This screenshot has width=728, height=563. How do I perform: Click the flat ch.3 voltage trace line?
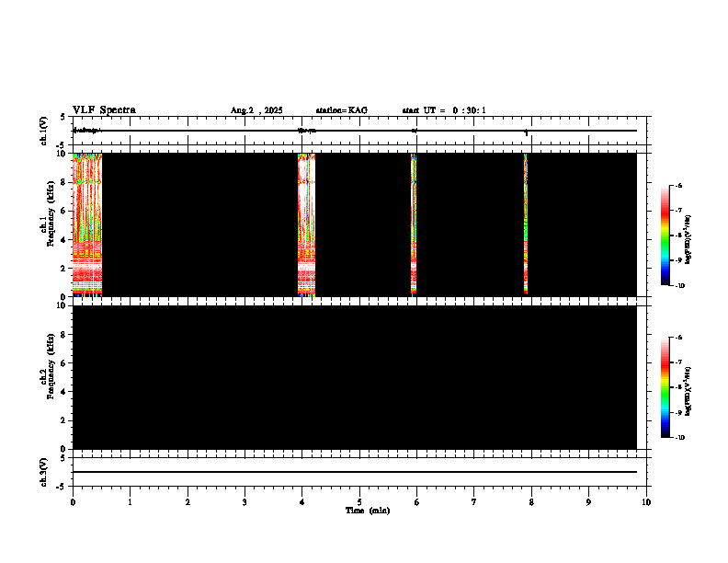pos(354,472)
